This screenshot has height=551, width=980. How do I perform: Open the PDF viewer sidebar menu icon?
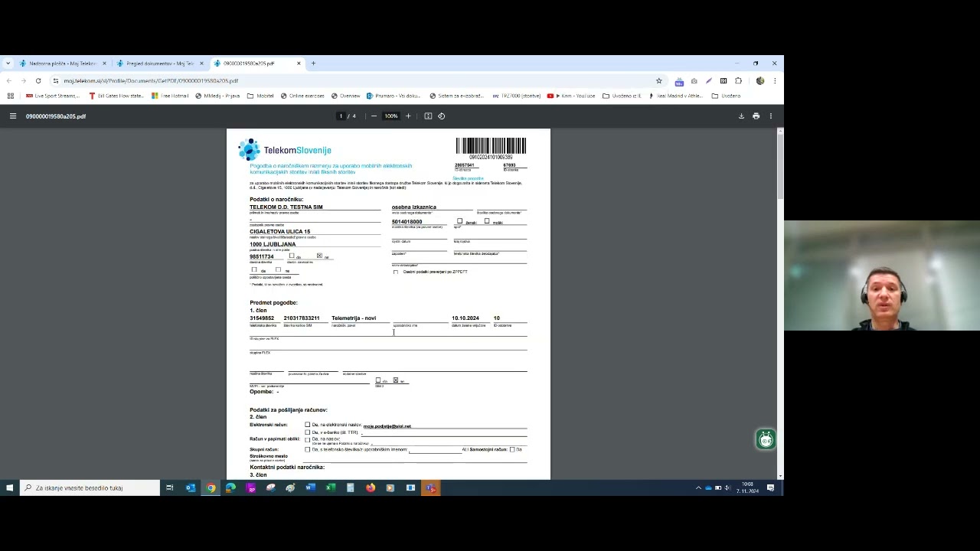coord(12,116)
